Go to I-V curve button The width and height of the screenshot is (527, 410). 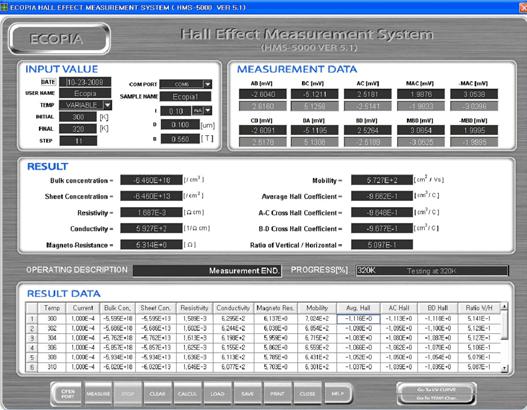[436, 390]
